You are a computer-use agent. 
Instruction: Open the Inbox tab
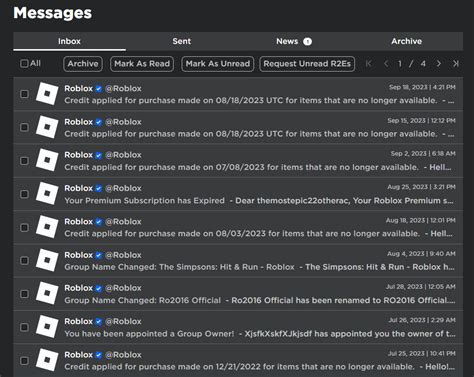click(x=69, y=41)
